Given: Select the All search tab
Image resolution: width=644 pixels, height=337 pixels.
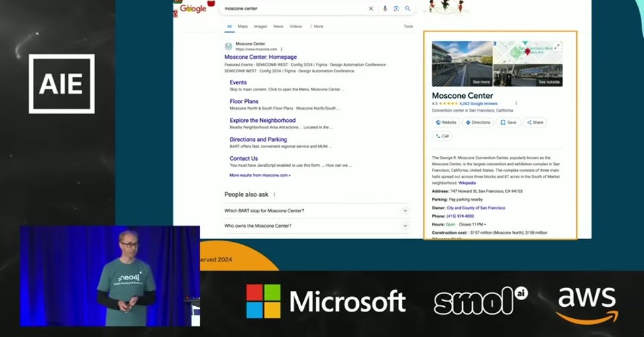Looking at the screenshot, I should point(229,26).
